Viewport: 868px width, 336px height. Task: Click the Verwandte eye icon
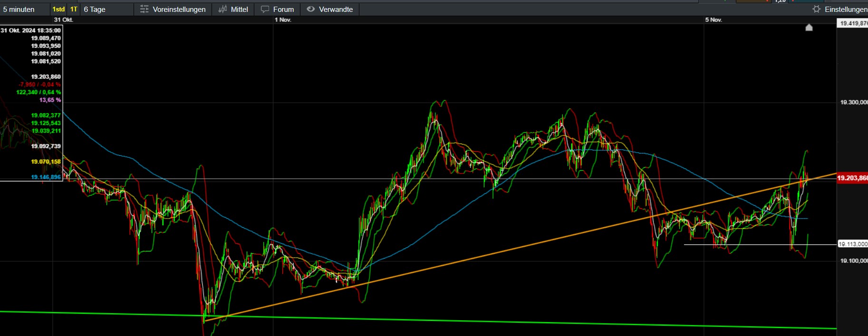click(311, 9)
